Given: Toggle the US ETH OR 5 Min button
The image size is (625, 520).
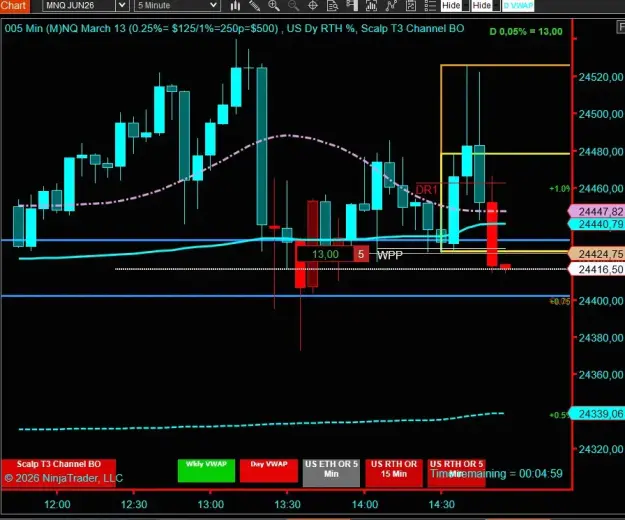Looking at the screenshot, I should [x=331, y=473].
